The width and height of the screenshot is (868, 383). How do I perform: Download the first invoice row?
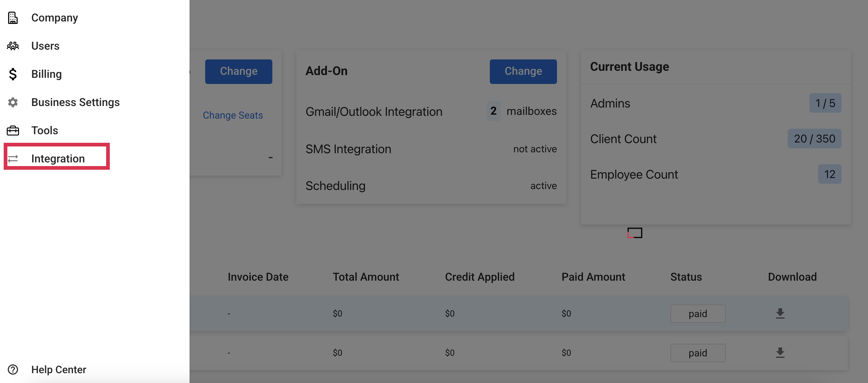[x=780, y=313]
